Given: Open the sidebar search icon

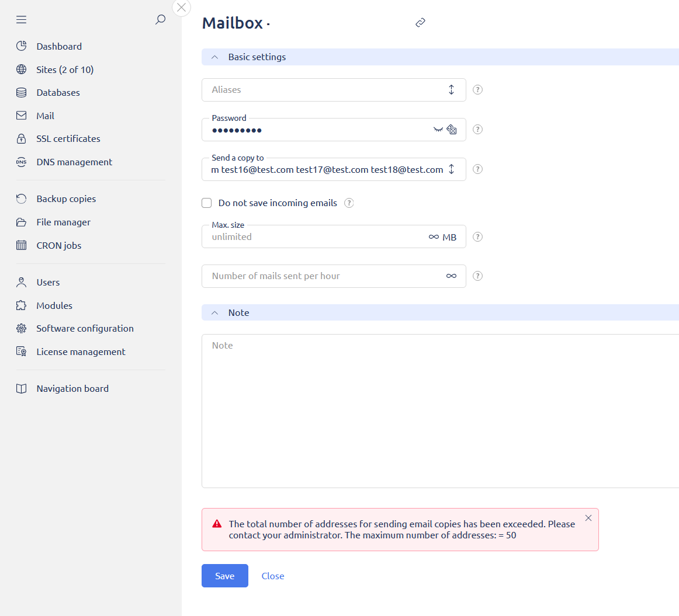Looking at the screenshot, I should 160,20.
